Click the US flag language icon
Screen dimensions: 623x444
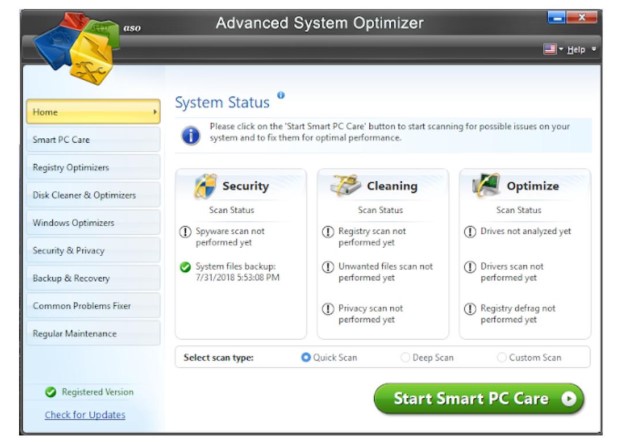pyautogui.click(x=550, y=49)
